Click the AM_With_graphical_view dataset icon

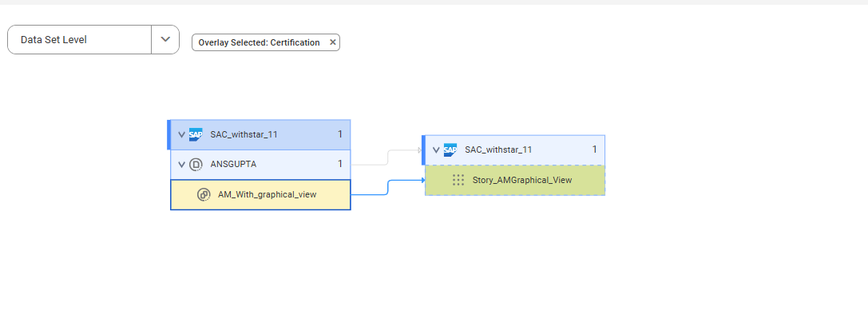click(x=203, y=194)
